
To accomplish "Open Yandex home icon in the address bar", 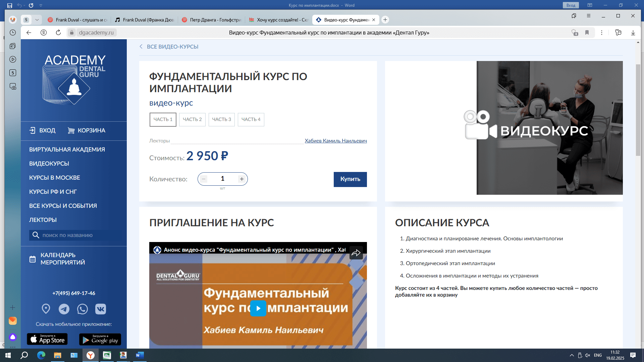I will click(x=44, y=33).
